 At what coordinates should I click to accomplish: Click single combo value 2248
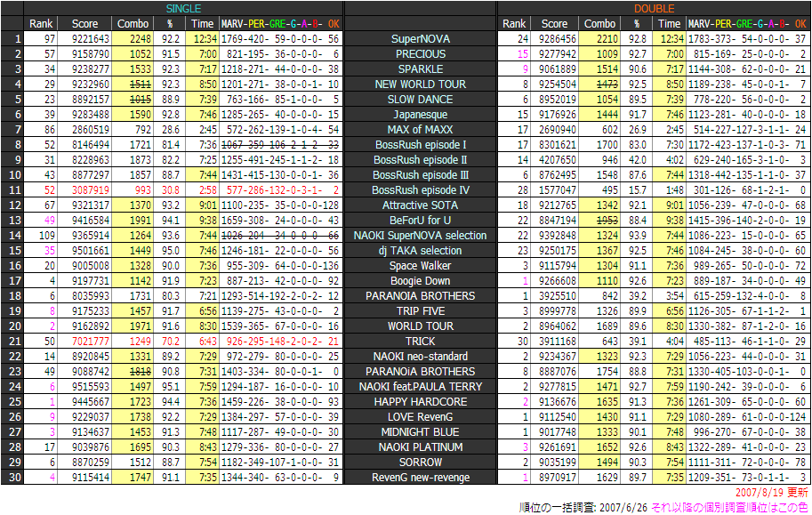tap(141, 39)
